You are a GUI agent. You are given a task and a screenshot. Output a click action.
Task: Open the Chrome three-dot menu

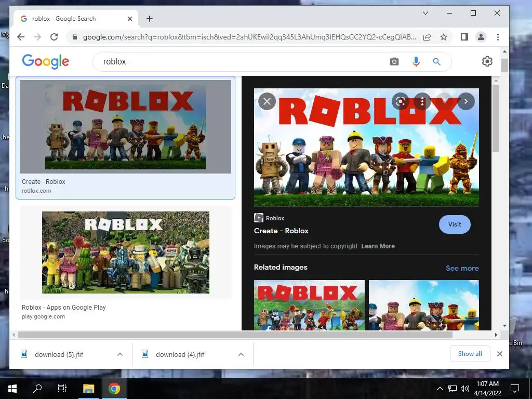498,37
